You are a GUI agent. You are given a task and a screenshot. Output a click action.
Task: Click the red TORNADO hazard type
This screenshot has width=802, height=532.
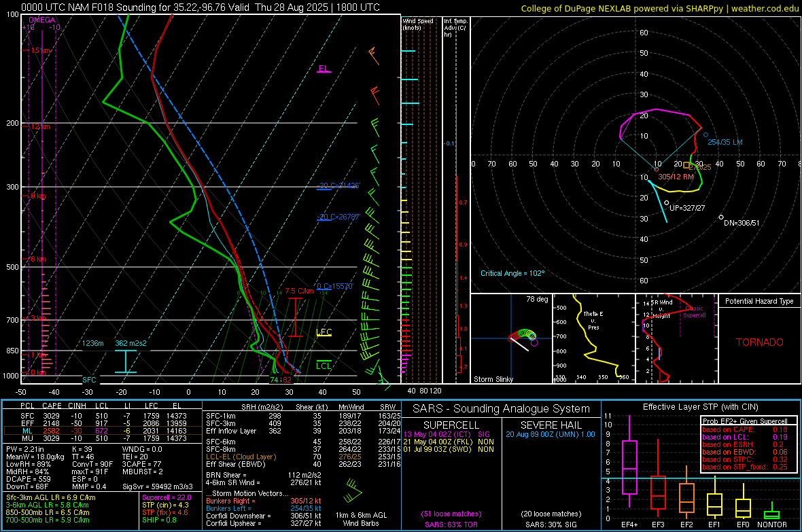point(760,342)
